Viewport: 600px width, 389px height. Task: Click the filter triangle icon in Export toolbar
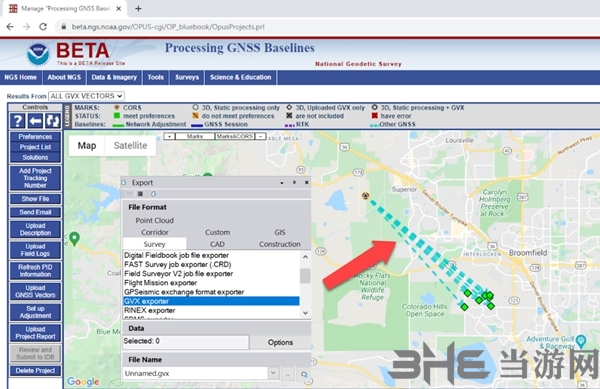(129, 194)
